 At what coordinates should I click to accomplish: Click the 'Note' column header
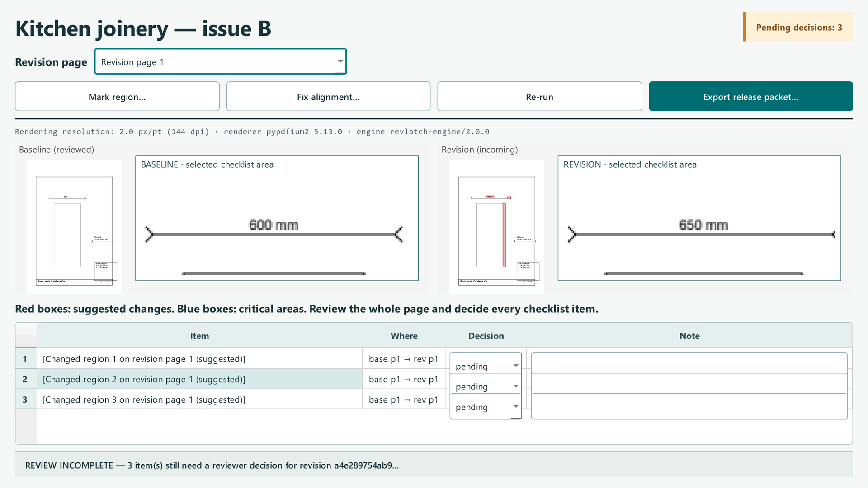689,336
